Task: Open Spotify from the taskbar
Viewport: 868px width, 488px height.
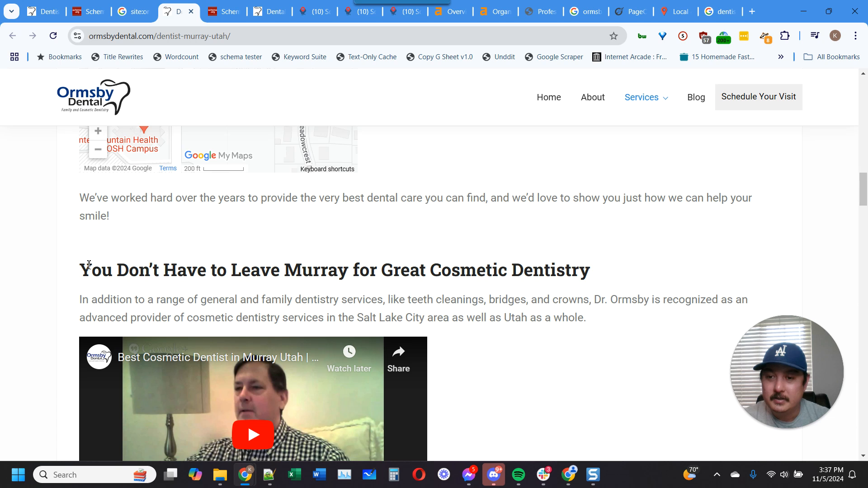Action: [519, 474]
